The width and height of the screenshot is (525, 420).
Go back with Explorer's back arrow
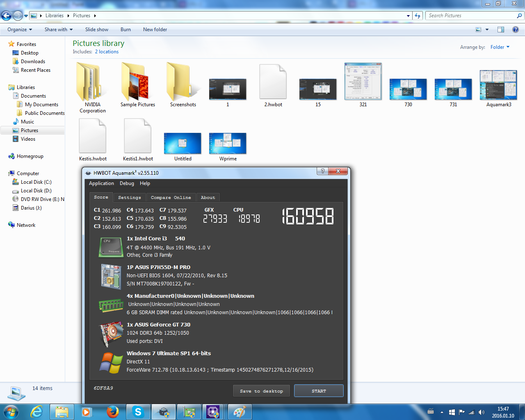(x=6, y=16)
